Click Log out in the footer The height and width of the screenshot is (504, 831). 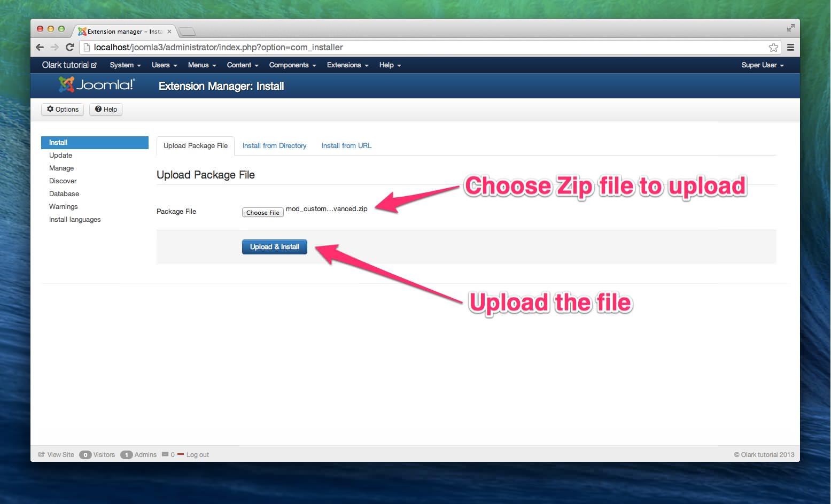coord(197,455)
